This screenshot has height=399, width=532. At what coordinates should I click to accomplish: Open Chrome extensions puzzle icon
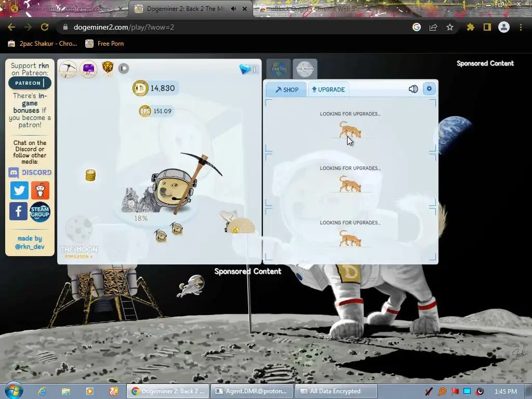point(470,27)
